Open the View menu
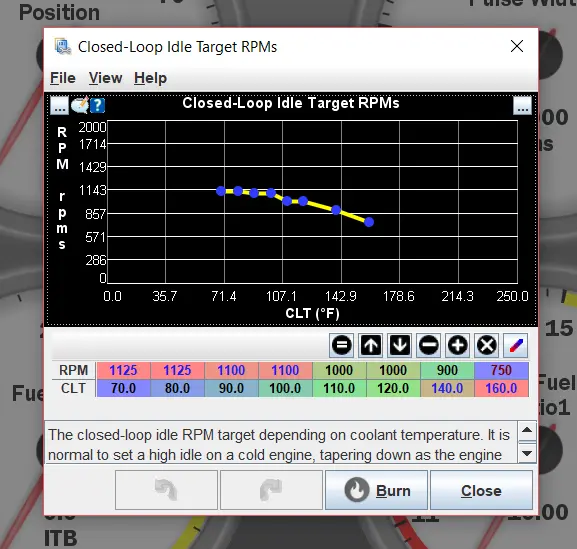The width and height of the screenshot is (577, 549). tap(105, 78)
